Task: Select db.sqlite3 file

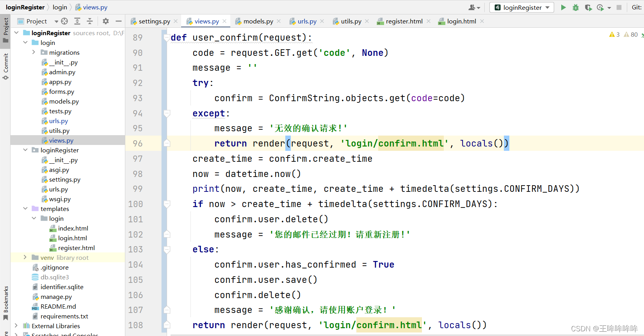Action: [x=55, y=277]
